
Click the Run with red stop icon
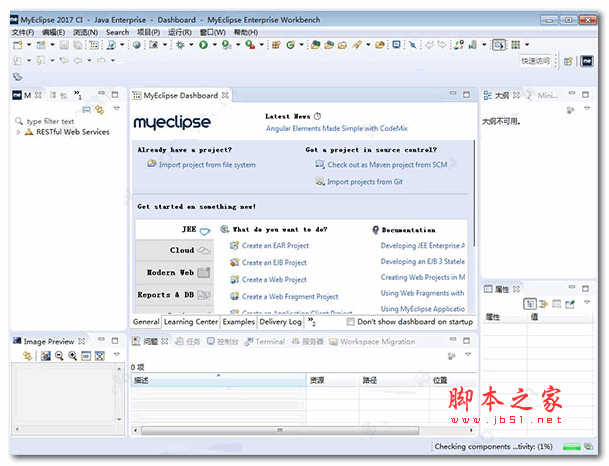pyautogui.click(x=251, y=45)
